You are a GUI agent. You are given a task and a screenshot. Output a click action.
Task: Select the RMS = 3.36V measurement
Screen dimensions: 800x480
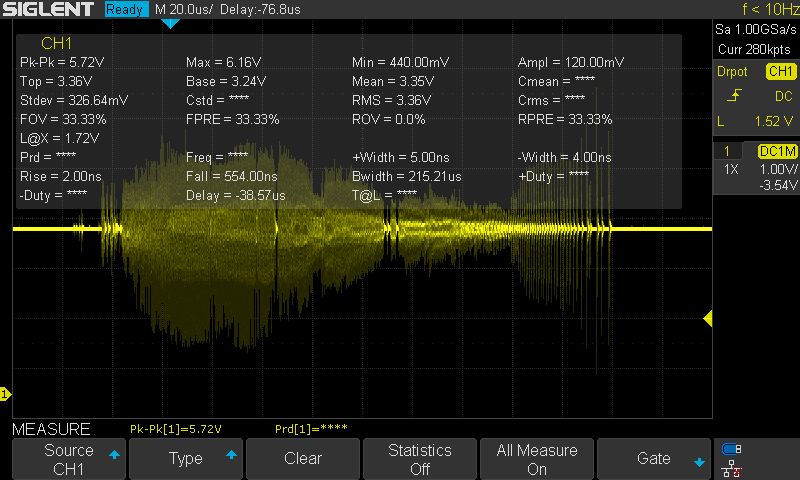click(x=391, y=100)
